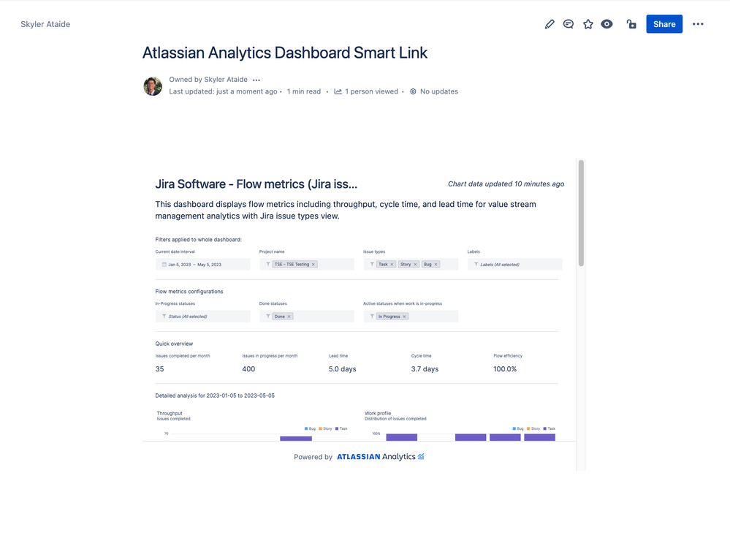Toggle page restrictions with the lock icon
Screen dimensions: 730x560
pyautogui.click(x=631, y=24)
